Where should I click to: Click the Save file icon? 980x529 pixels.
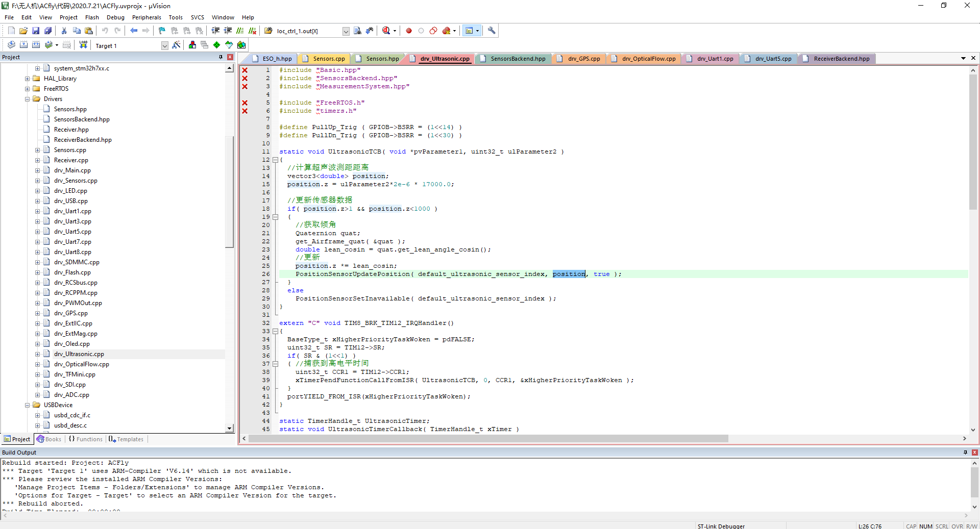point(36,31)
